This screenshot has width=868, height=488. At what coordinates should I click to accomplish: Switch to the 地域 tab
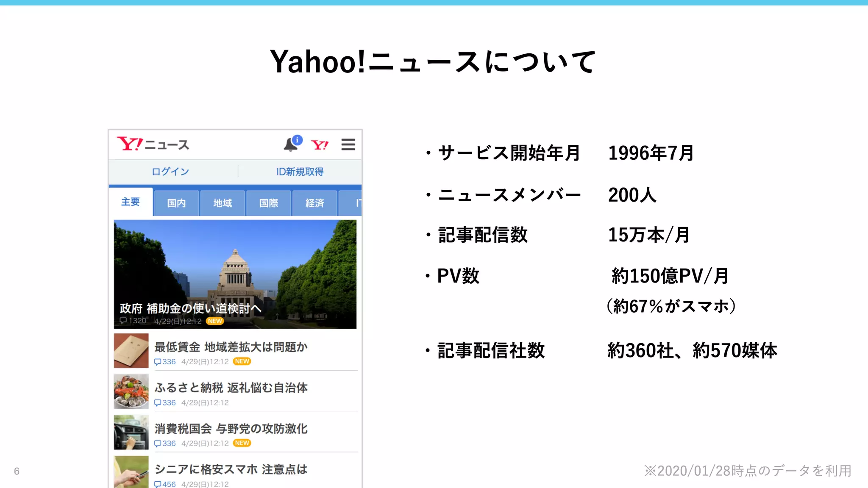point(223,203)
